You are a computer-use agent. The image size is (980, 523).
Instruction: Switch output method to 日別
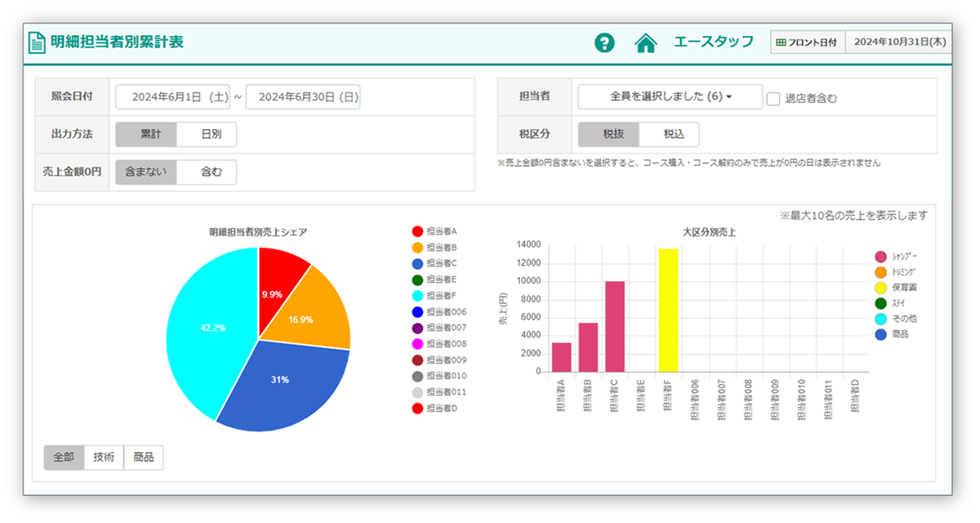click(207, 134)
